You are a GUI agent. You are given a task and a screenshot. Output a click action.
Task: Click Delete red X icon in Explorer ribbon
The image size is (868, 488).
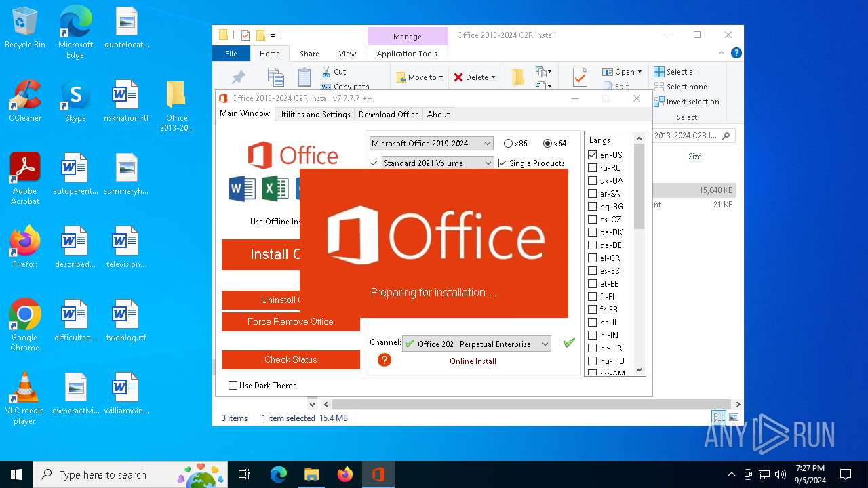coord(458,77)
